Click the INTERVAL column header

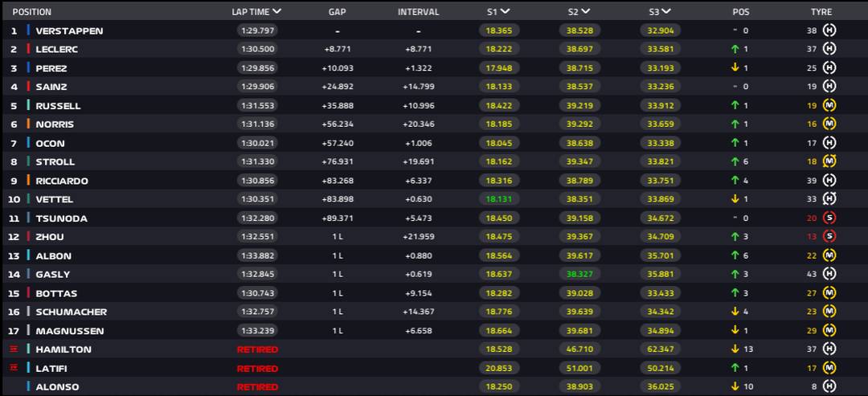click(x=418, y=11)
